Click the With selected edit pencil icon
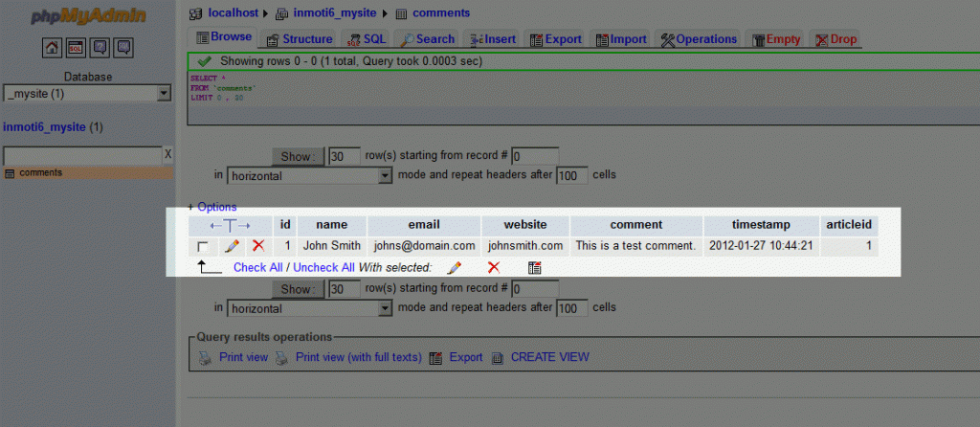Screen dimensions: 980x427 coord(454,268)
